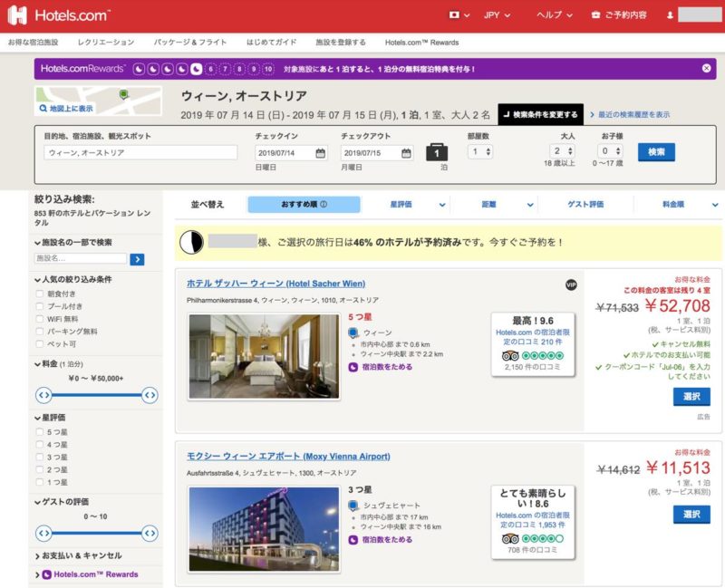Check the 3 つ星 filter

coord(40,457)
